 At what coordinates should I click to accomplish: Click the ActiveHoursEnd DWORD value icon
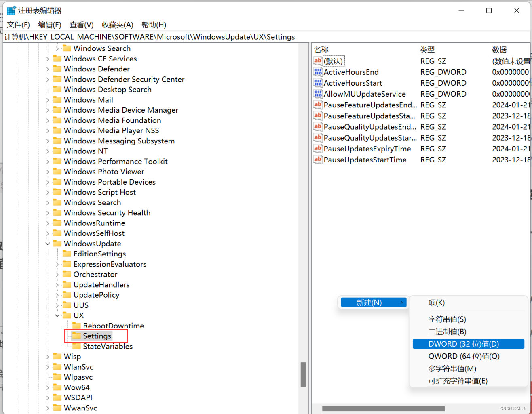click(x=318, y=72)
